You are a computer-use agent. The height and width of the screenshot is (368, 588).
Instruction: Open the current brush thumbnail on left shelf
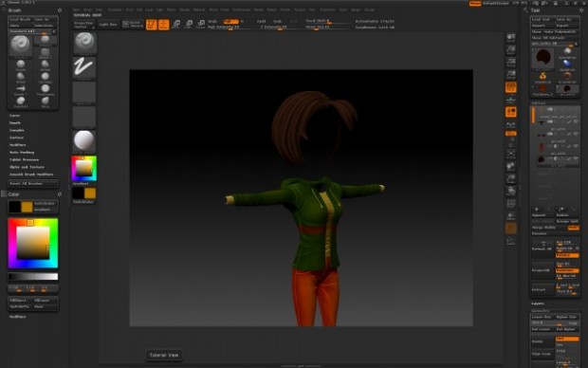[x=84, y=43]
